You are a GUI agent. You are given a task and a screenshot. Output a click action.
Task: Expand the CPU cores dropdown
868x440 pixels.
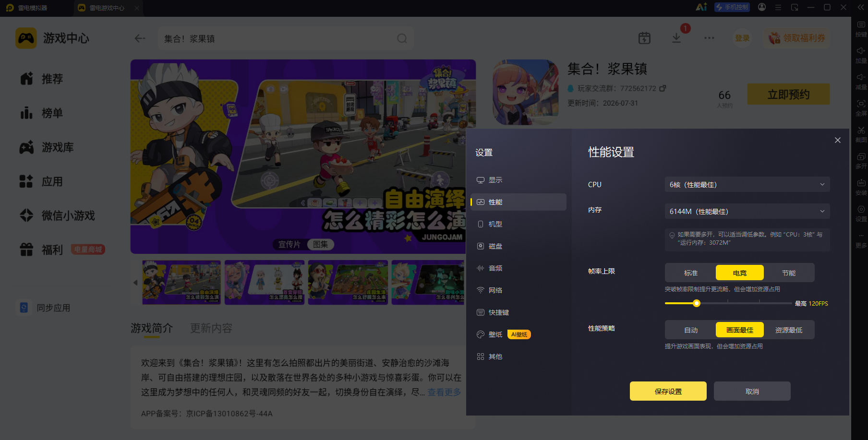point(747,184)
